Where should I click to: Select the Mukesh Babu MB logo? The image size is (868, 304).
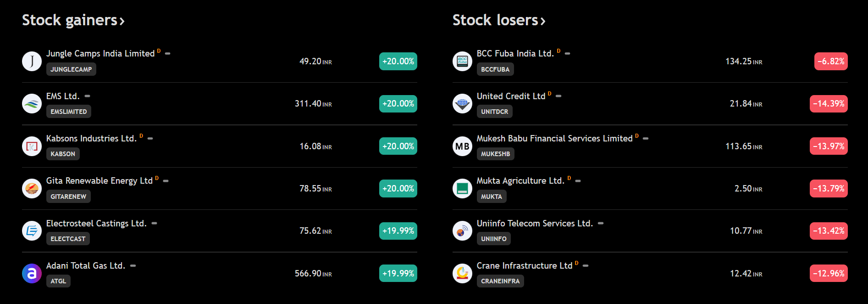(462, 146)
